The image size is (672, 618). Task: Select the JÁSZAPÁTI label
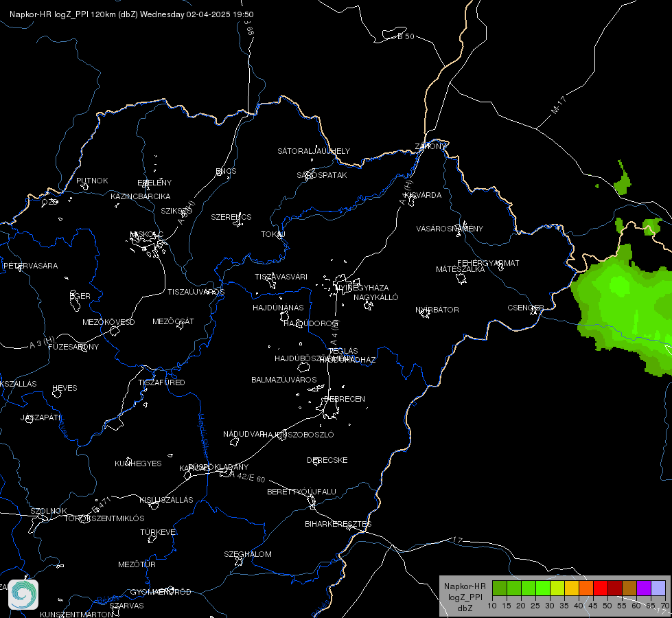[41, 417]
